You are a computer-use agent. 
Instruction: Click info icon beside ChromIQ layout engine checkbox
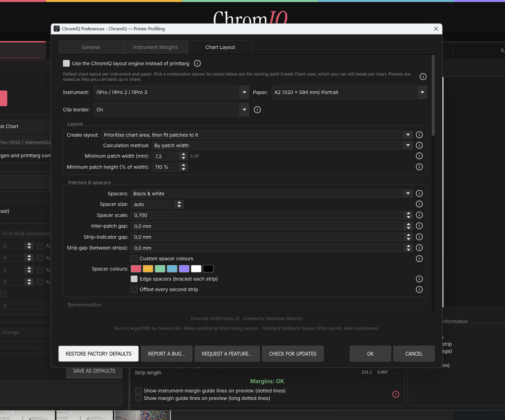pyautogui.click(x=197, y=63)
